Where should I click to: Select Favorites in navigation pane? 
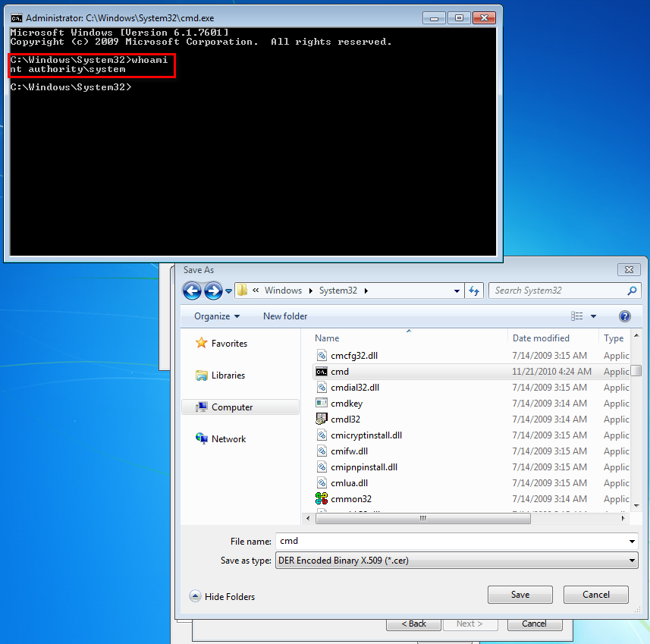tap(229, 344)
